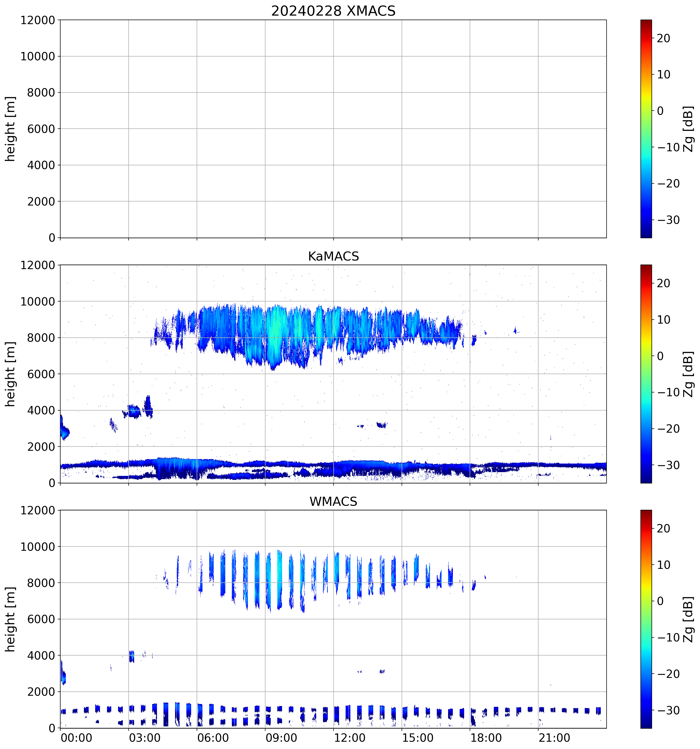Click the 18:00 time axis label
The image size is (700, 749).
pos(486,738)
